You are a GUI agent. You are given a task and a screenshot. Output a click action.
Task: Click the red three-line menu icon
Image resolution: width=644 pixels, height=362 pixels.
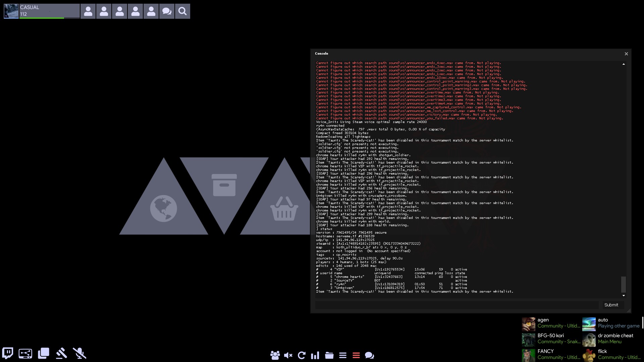click(356, 355)
